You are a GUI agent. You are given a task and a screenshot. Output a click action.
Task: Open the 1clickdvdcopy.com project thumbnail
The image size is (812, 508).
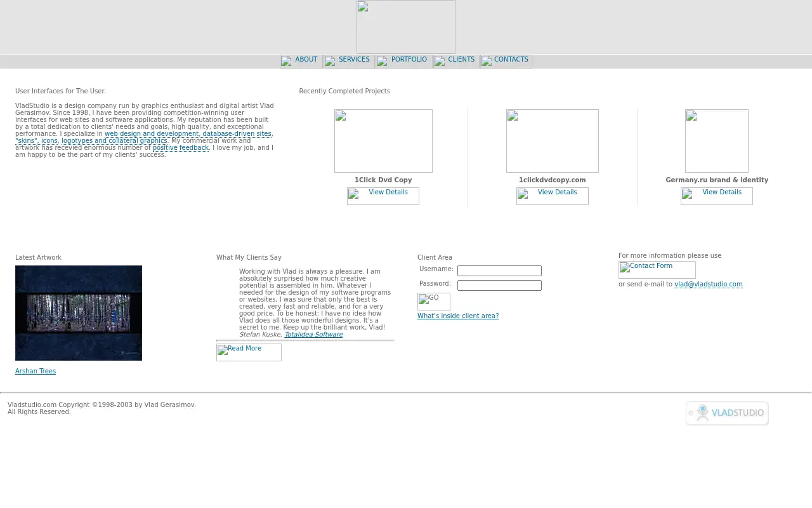click(x=553, y=141)
